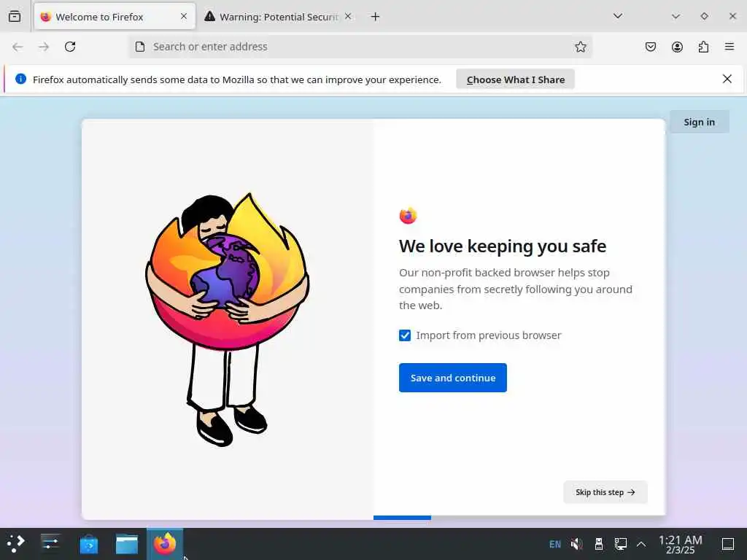747x560 pixels.
Task: Uncheck Import from previous browser
Action: [405, 335]
